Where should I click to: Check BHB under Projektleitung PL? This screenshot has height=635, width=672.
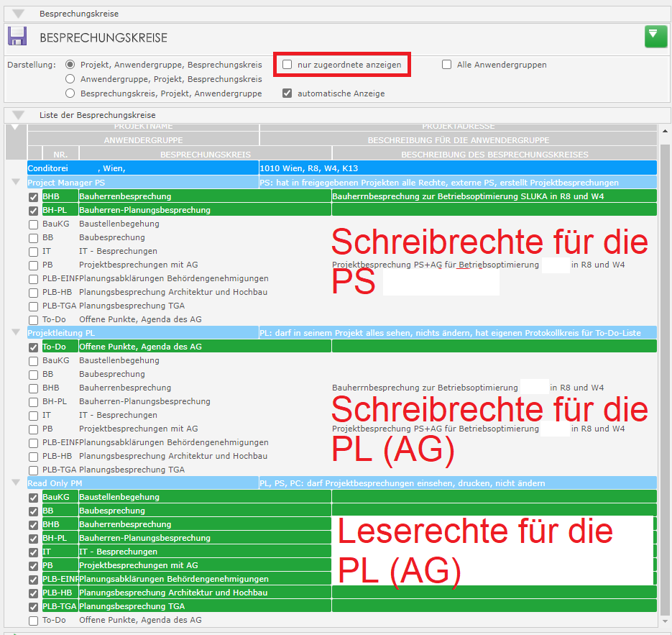click(34, 389)
